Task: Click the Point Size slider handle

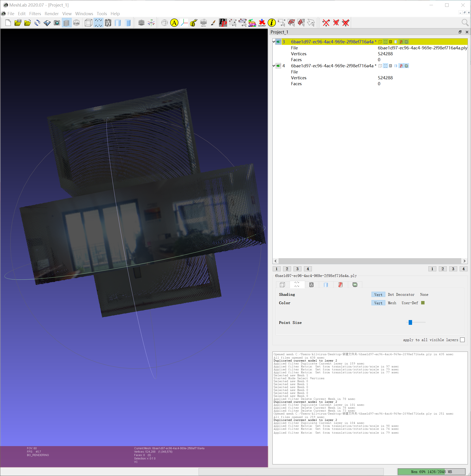Action: tap(410, 322)
